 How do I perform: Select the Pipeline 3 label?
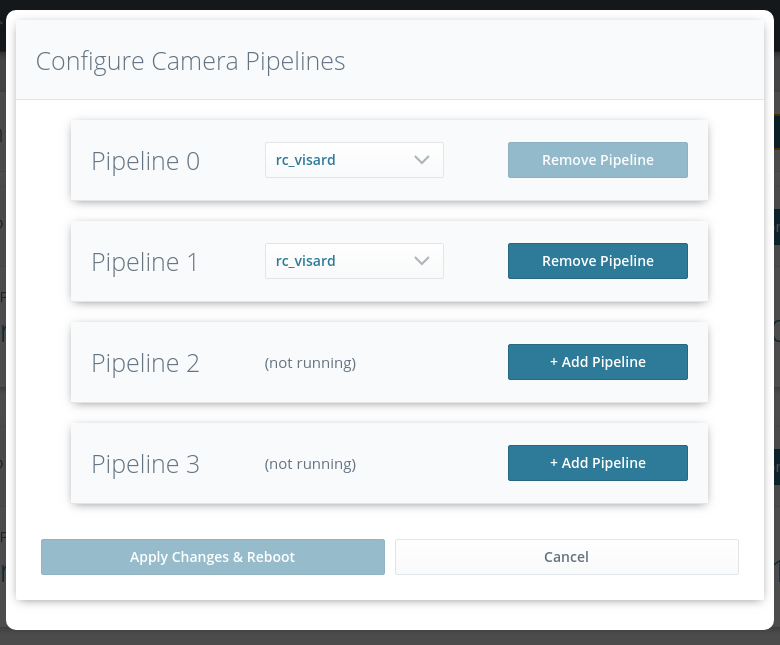pyautogui.click(x=145, y=464)
